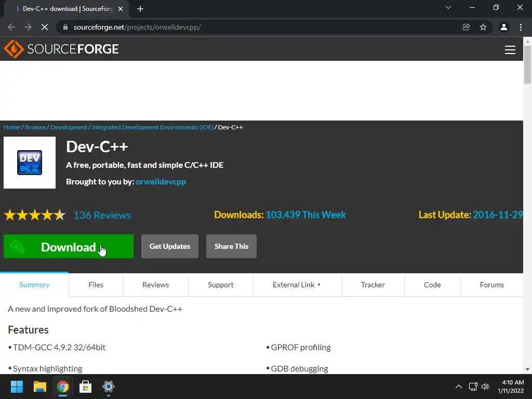Click the star rating
Screen dimensions: 532x399
[x=35, y=215]
